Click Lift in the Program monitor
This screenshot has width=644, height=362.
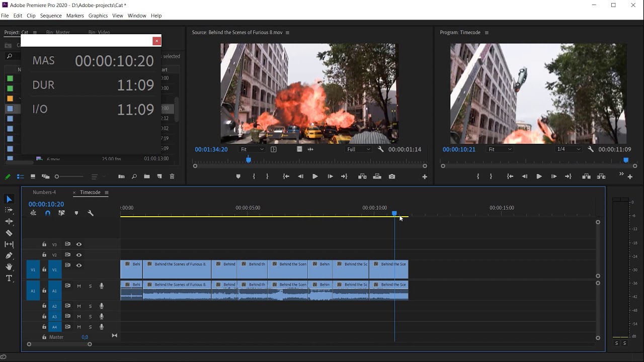tap(586, 176)
